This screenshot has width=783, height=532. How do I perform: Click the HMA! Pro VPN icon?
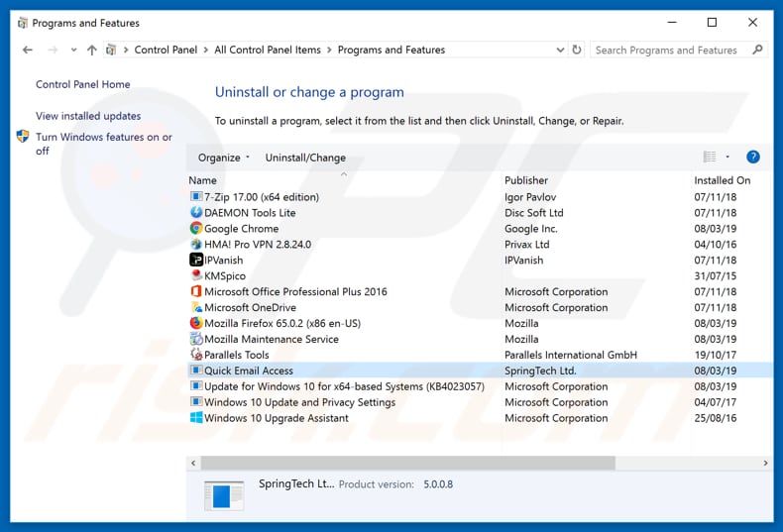coord(196,244)
